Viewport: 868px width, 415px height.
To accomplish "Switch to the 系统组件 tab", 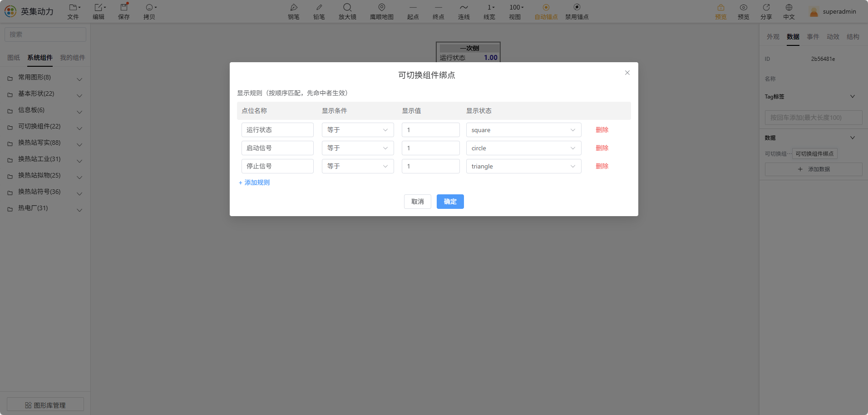I will (40, 58).
